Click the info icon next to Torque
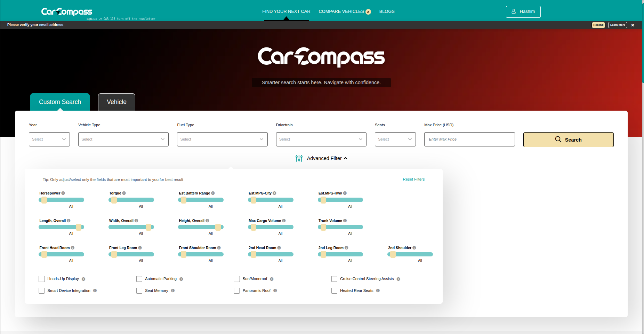Image resolution: width=644 pixels, height=334 pixels. 124,193
